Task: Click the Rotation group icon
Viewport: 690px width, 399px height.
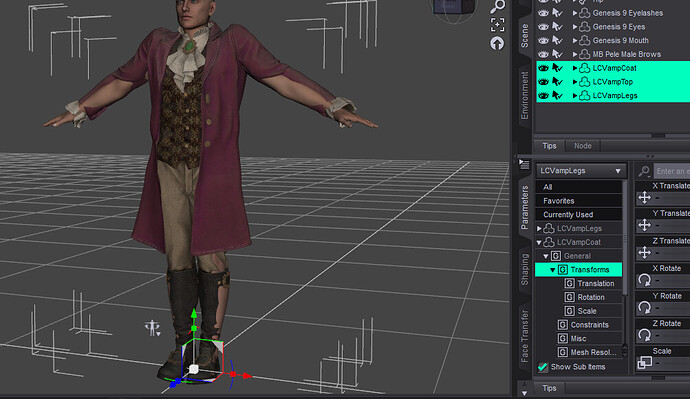Action: tap(569, 297)
